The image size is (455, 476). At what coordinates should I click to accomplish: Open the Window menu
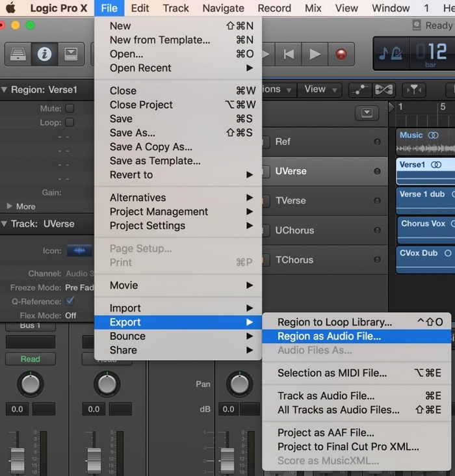point(391,8)
